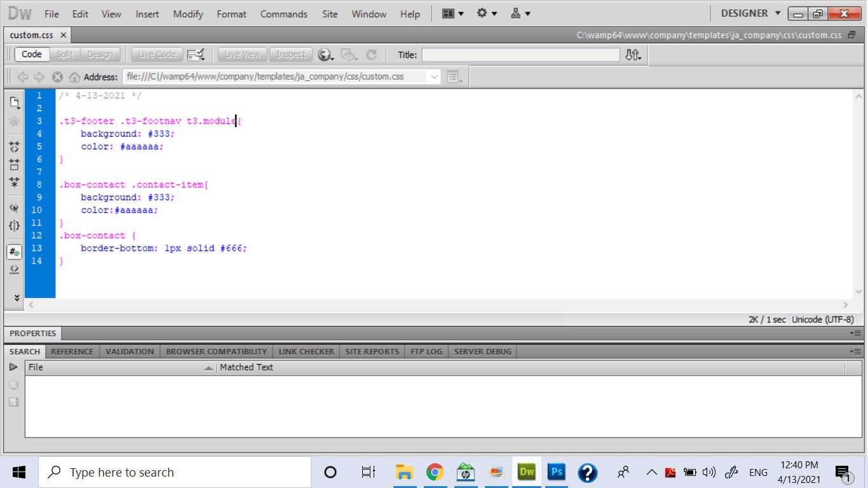Click the Collapse Selection icon
This screenshot has height=488, width=868.
pos(14,165)
